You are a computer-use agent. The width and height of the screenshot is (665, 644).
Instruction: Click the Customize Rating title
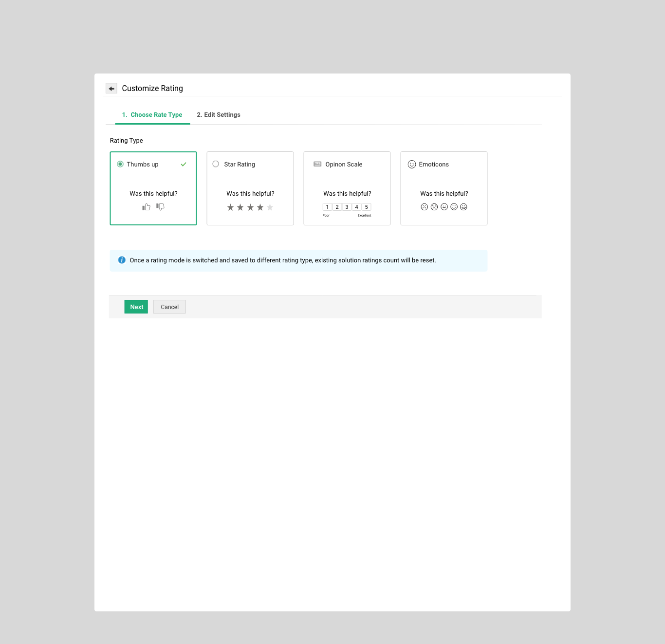point(152,89)
